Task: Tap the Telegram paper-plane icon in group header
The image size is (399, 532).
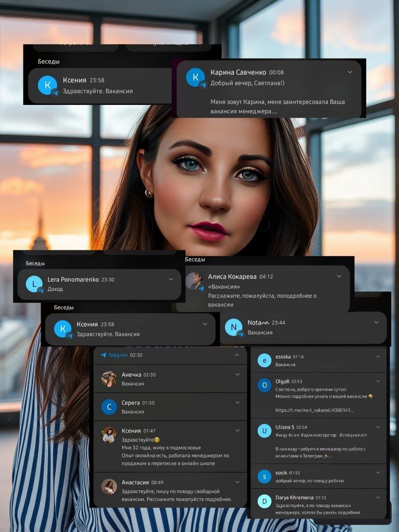Action: (x=103, y=355)
